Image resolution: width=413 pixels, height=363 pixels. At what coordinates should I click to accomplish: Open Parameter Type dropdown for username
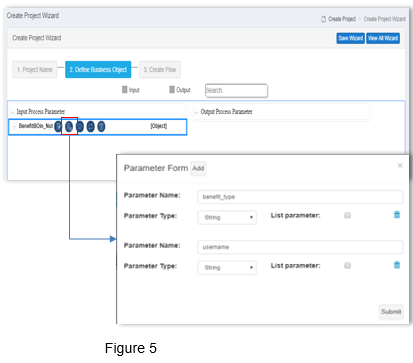coord(227,268)
